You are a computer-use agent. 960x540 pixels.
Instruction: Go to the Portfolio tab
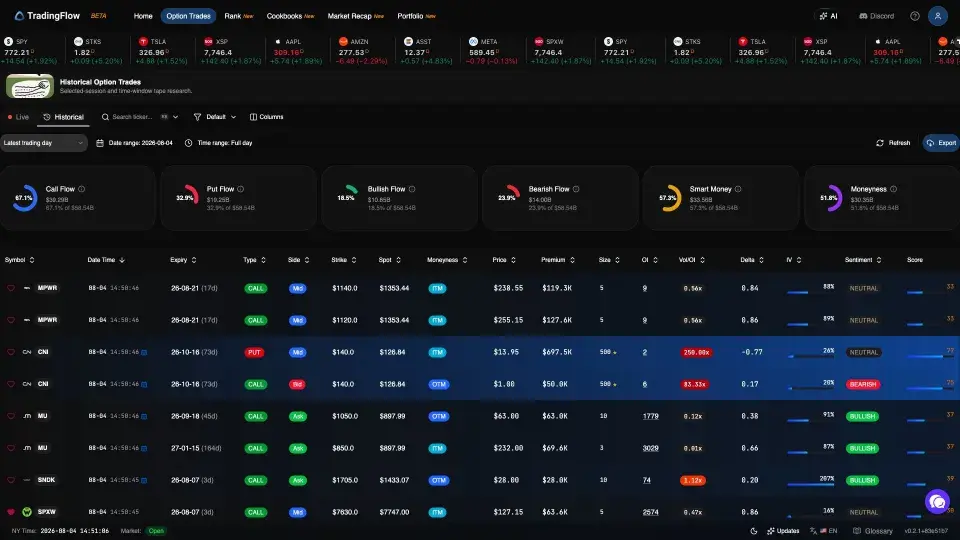click(x=416, y=16)
